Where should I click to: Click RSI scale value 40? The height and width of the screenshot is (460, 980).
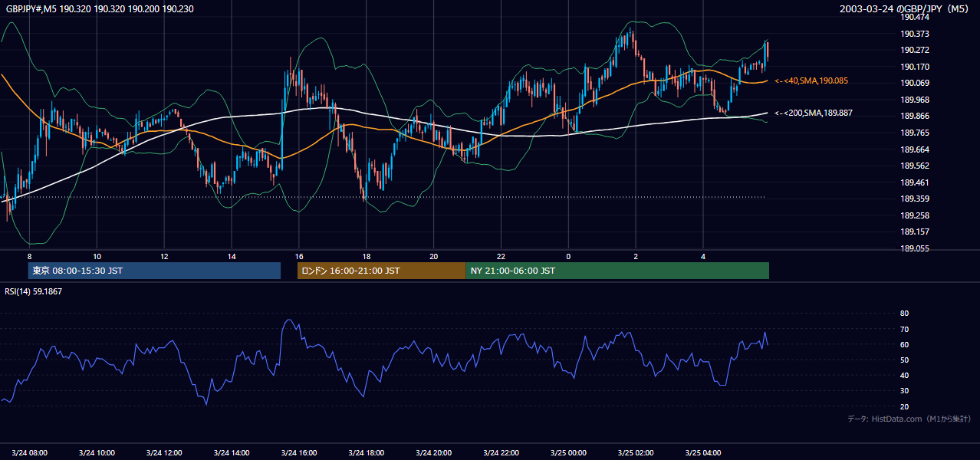tap(904, 375)
